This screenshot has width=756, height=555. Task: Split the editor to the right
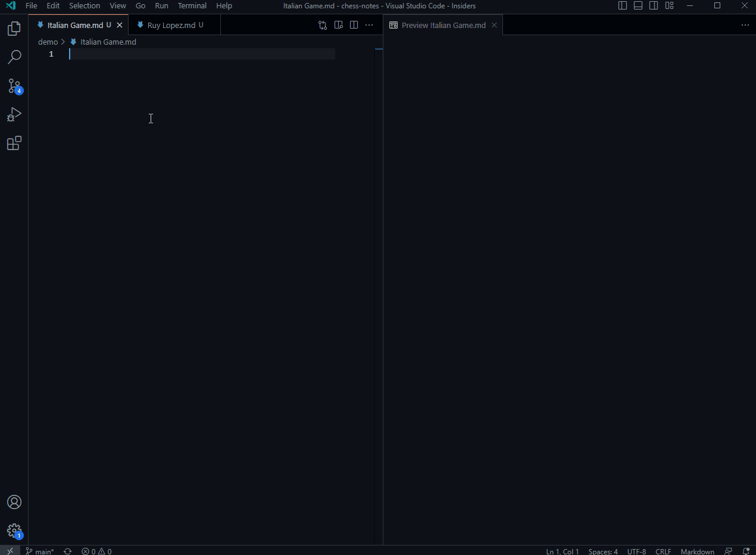tap(354, 25)
